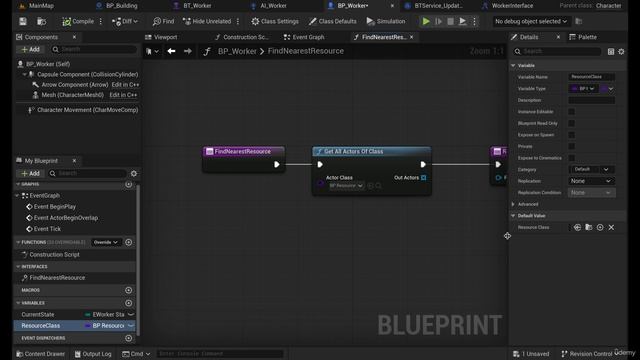Viewport: 640px width, 360px height.
Task: Add a new component with Add button
Action: [x=30, y=49]
